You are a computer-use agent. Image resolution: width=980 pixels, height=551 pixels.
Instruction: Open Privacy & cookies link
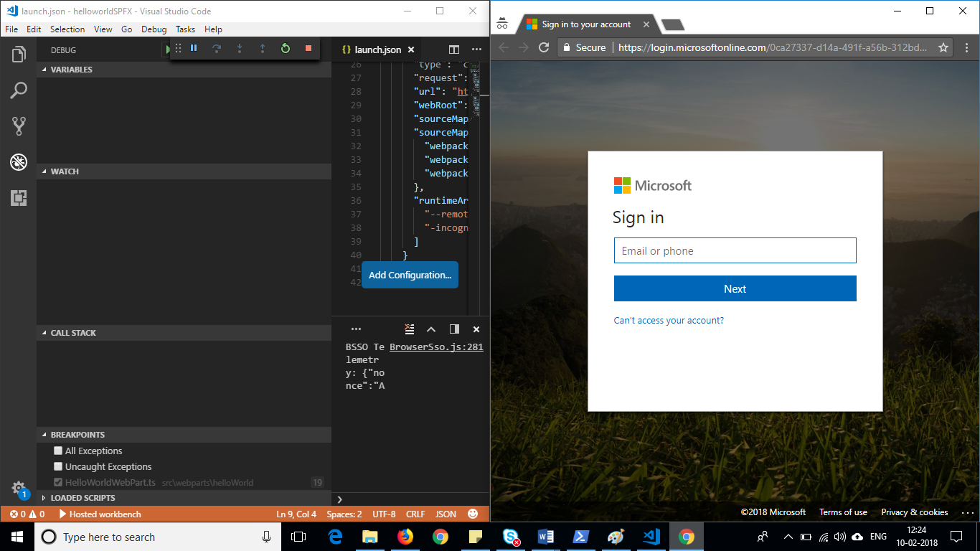(915, 512)
